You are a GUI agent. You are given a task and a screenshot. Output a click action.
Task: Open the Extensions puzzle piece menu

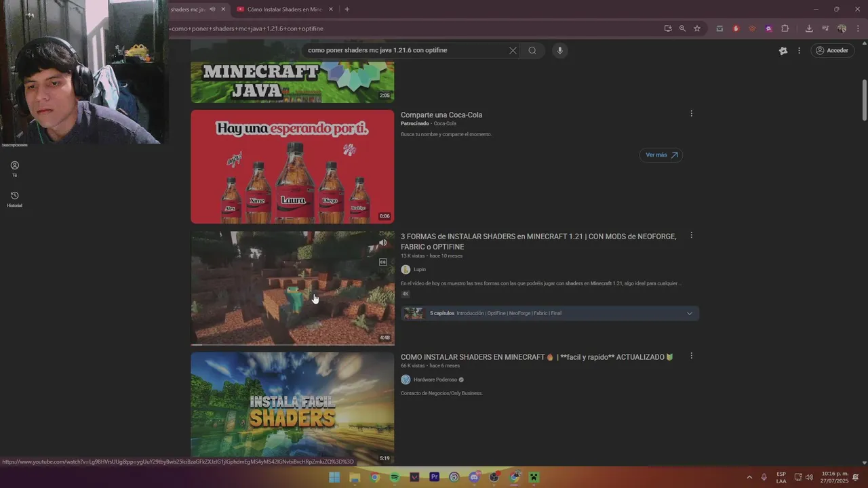[785, 28]
